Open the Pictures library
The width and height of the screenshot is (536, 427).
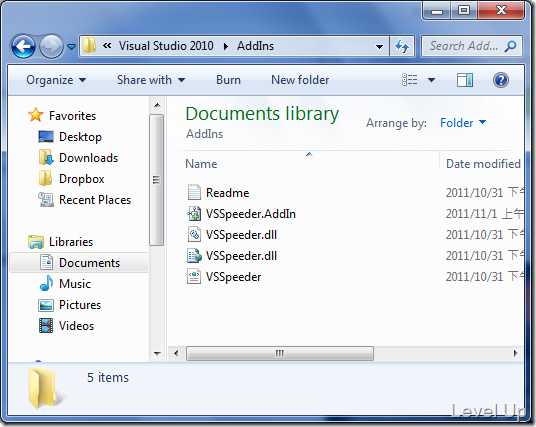click(x=80, y=305)
